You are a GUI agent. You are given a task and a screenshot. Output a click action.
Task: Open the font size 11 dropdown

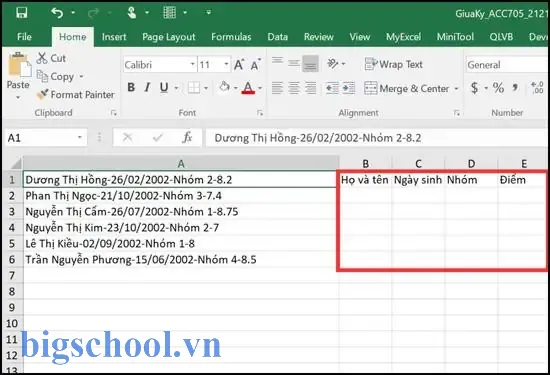click(226, 65)
